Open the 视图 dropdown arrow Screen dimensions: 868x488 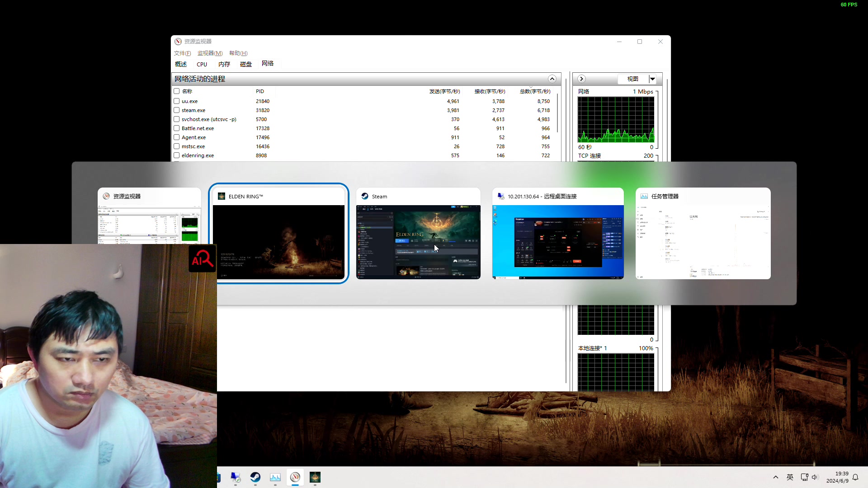[652, 79]
